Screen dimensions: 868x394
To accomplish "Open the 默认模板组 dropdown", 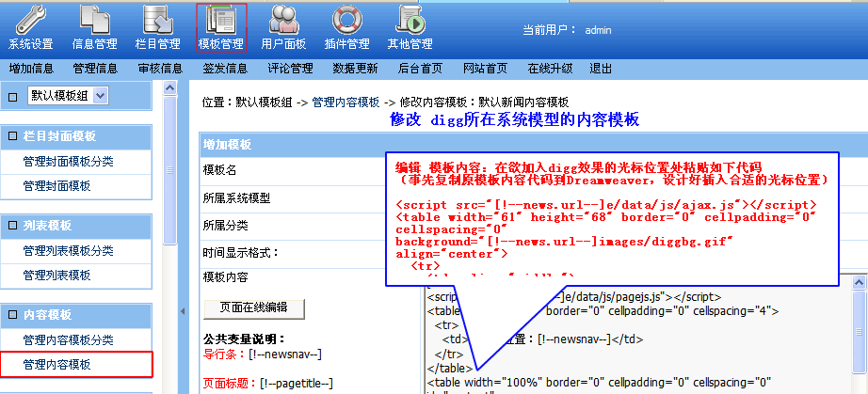I will pos(101,95).
